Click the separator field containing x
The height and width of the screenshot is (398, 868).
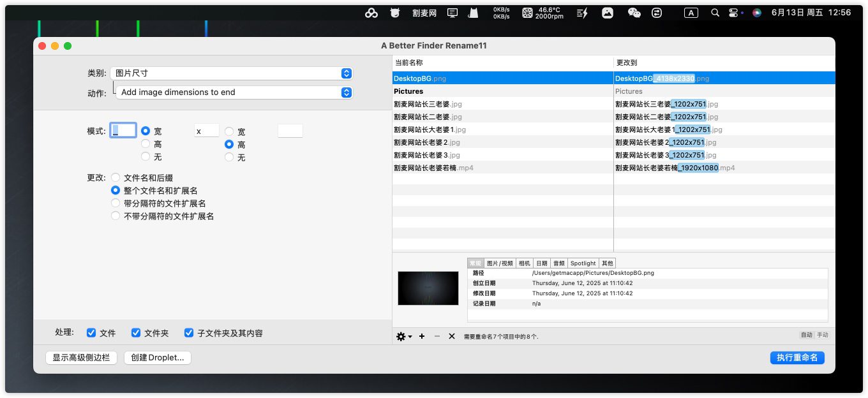coord(206,131)
